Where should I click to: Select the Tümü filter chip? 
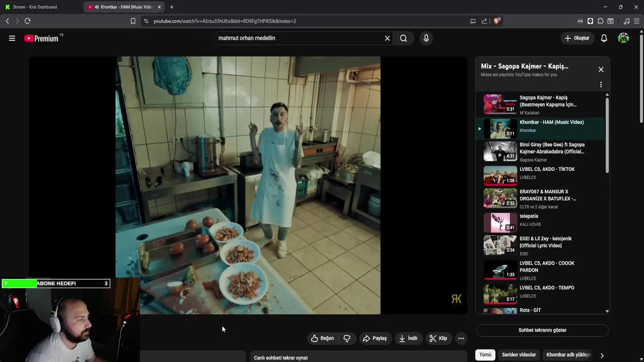click(x=485, y=355)
